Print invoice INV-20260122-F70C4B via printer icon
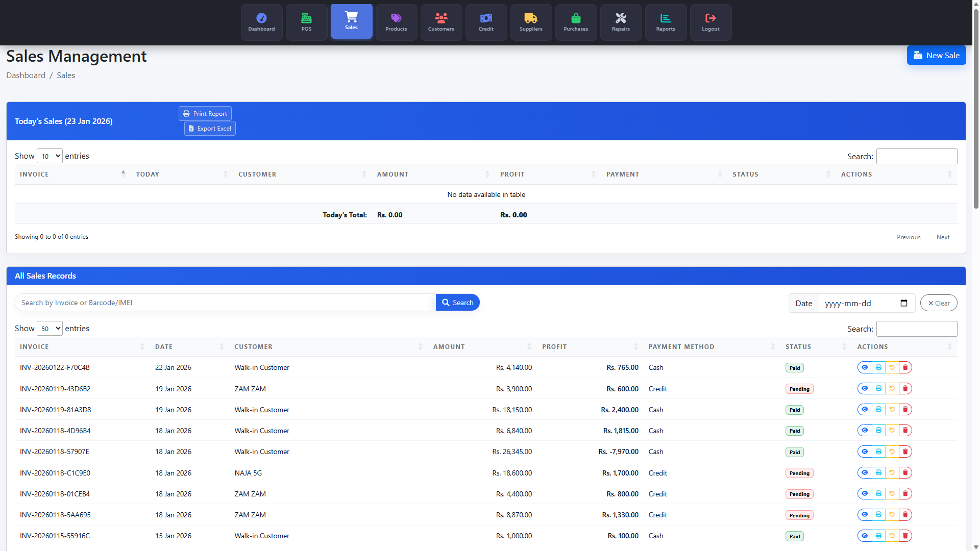The image size is (980, 551). 878,367
